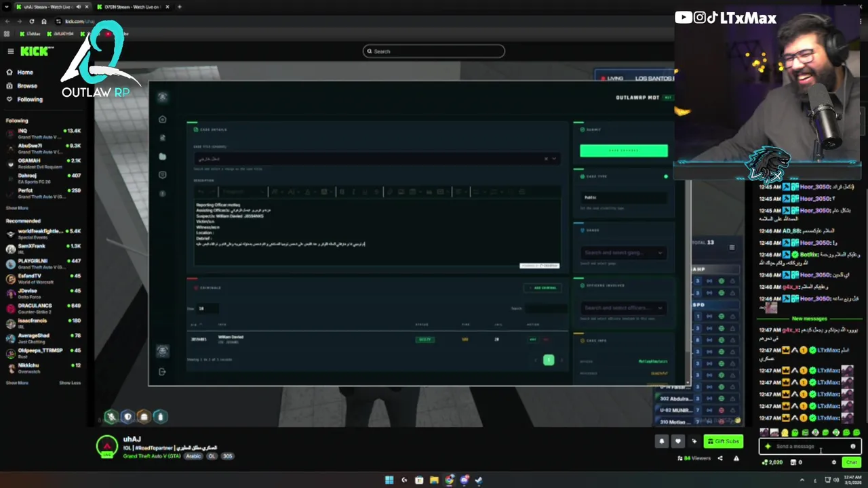Click the 2,020 channel points icon
The height and width of the screenshot is (488, 868).
[766, 462]
